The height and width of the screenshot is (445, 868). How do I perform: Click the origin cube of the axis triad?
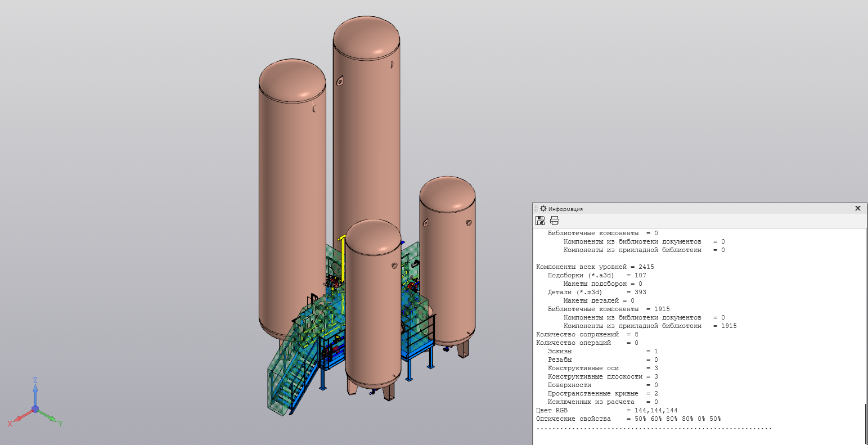coord(35,409)
